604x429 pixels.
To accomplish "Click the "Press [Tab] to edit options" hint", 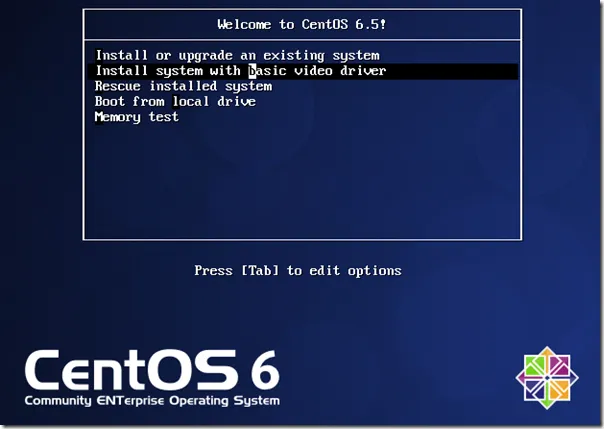I will point(298,271).
